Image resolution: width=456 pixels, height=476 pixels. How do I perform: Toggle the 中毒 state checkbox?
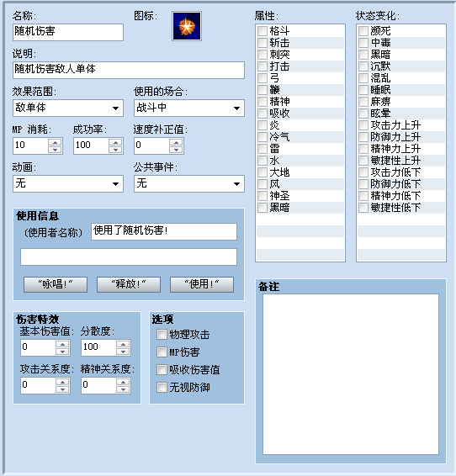coord(363,43)
